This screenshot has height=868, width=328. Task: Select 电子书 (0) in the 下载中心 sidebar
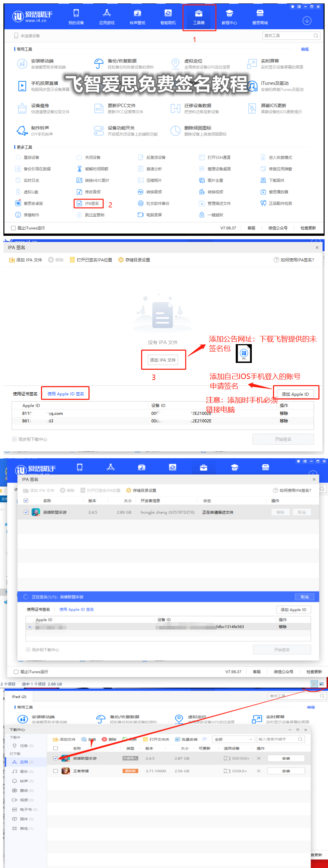(x=26, y=810)
